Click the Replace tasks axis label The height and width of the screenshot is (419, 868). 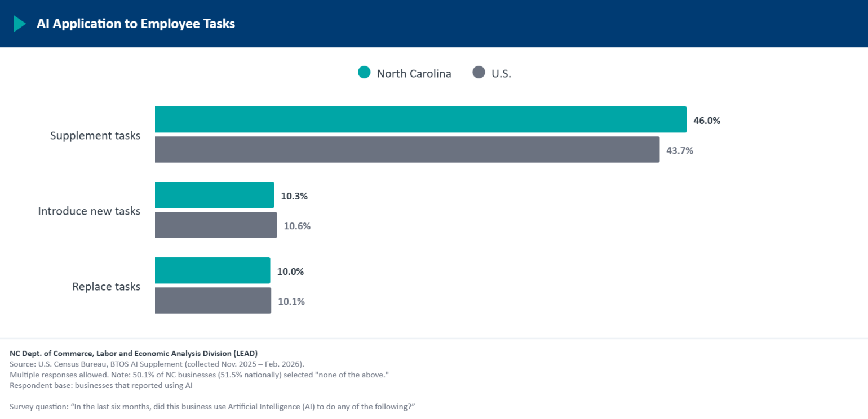[x=106, y=287]
